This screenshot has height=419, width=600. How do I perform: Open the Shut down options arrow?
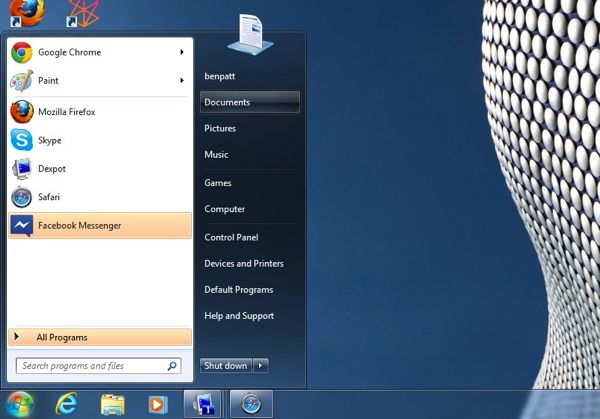coord(261,365)
